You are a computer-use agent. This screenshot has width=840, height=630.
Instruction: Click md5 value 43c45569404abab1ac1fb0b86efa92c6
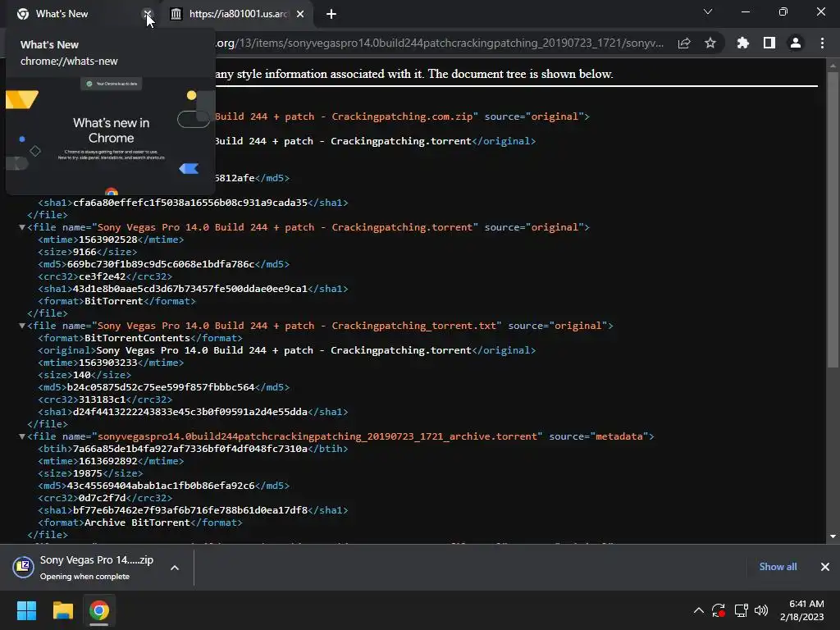coord(161,486)
